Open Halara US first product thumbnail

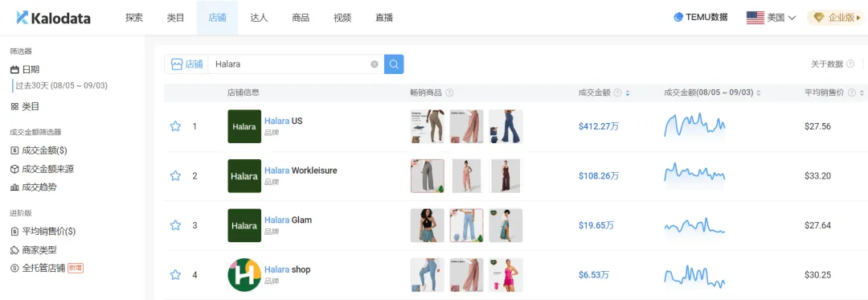click(x=428, y=126)
